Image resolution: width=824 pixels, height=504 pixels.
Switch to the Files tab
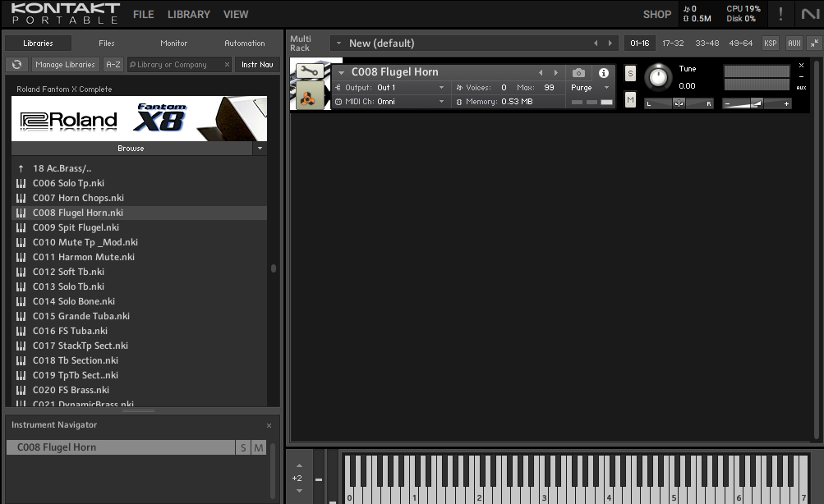[107, 43]
